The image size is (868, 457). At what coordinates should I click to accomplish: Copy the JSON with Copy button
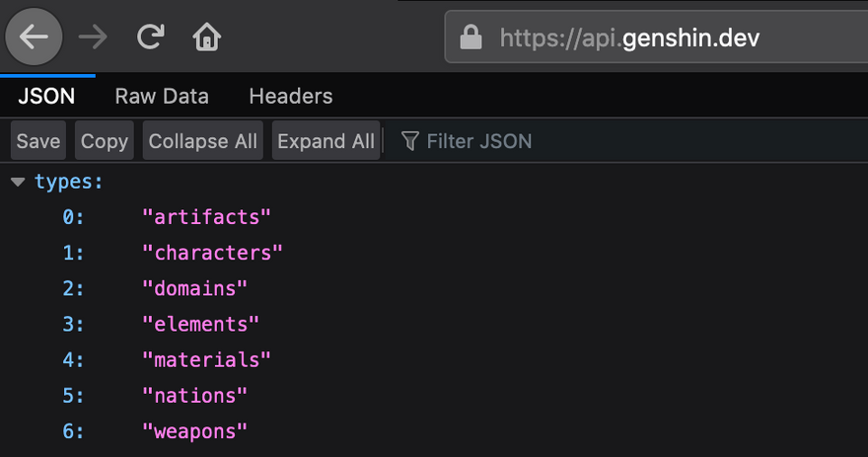click(x=105, y=141)
